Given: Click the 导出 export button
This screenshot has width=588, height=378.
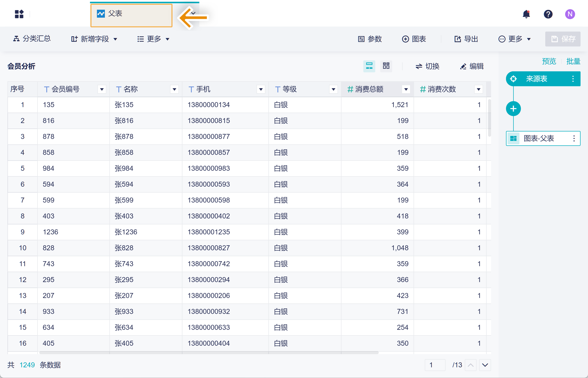Looking at the screenshot, I should coord(466,39).
